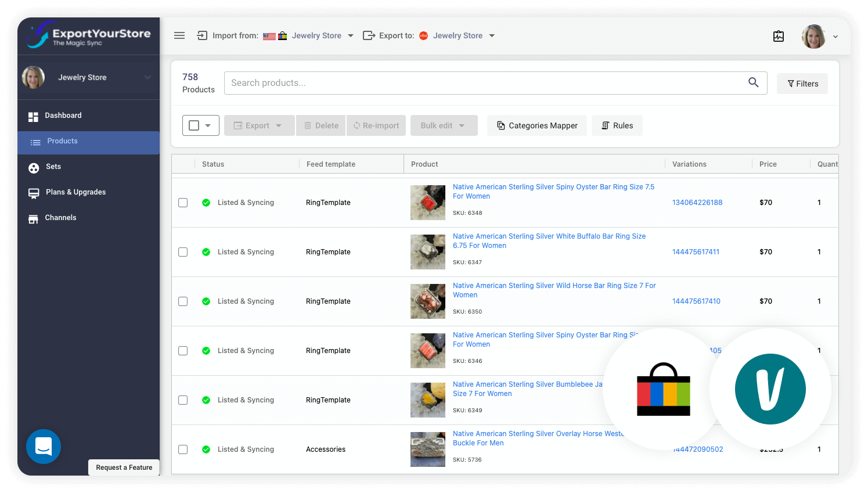Select checkbox for SKU 6348 row
Screen dimensions: 868x493
coord(183,203)
